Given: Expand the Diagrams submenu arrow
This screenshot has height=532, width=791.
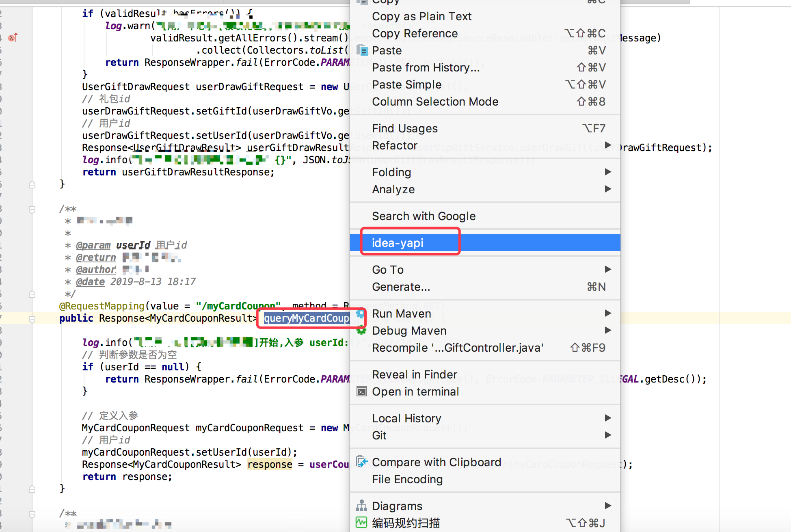Looking at the screenshot, I should (608, 506).
